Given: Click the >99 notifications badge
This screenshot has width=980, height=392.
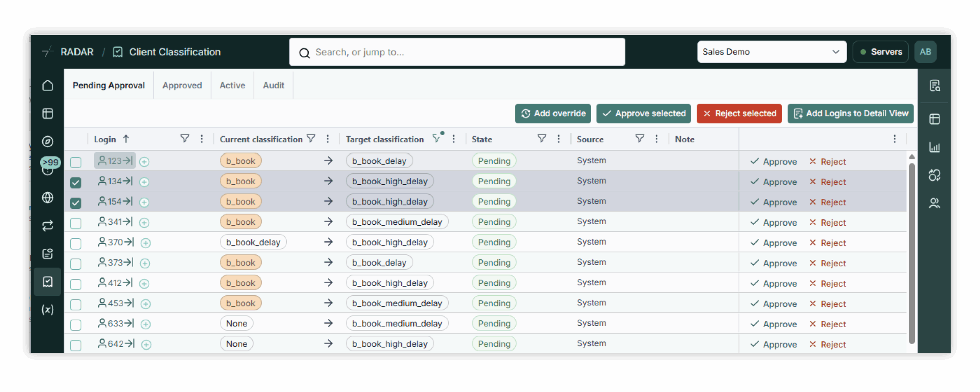Looking at the screenshot, I should [51, 162].
